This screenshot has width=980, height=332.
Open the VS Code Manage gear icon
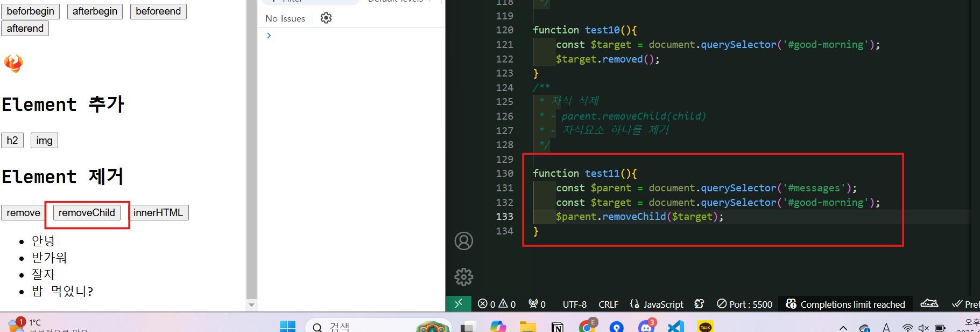(x=463, y=277)
